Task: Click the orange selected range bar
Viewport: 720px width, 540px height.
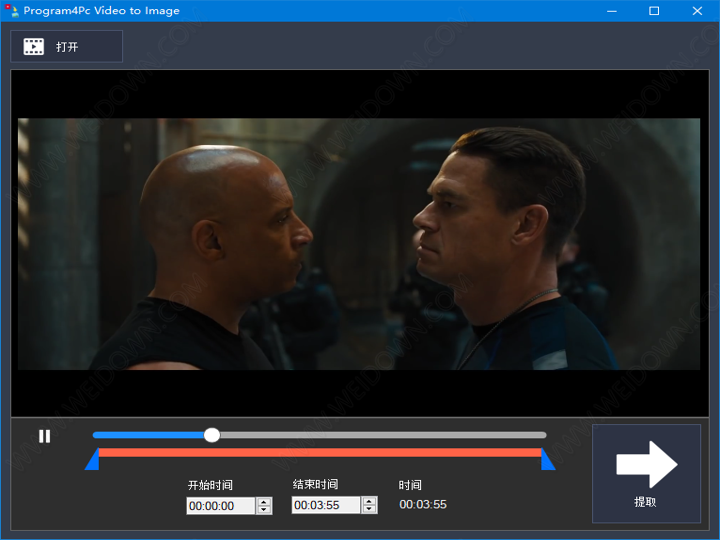Action: [x=320, y=452]
